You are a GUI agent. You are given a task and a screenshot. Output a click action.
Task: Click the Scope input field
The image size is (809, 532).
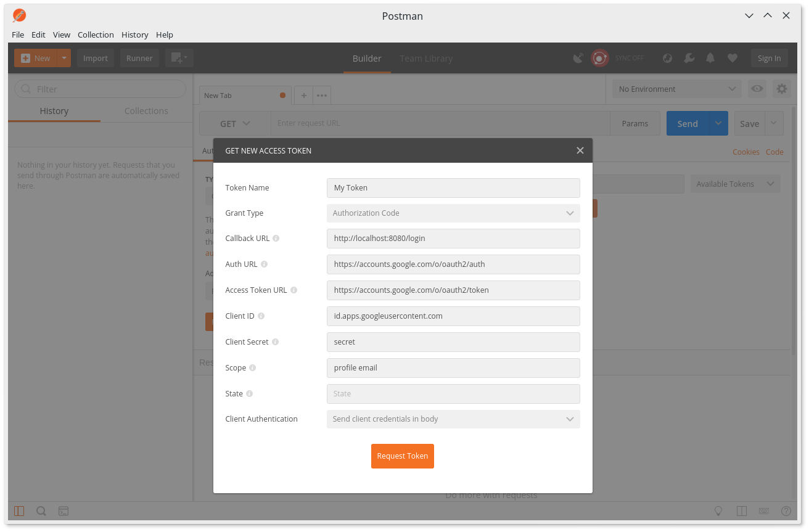[453, 368]
